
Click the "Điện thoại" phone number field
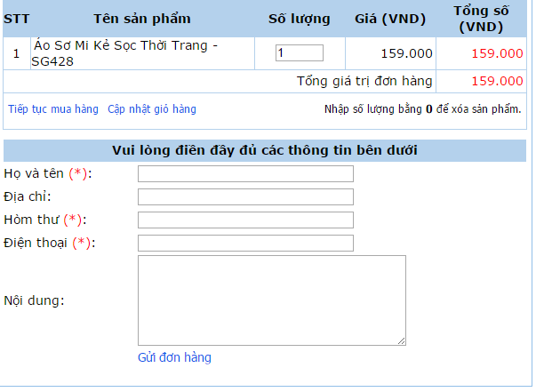(245, 243)
